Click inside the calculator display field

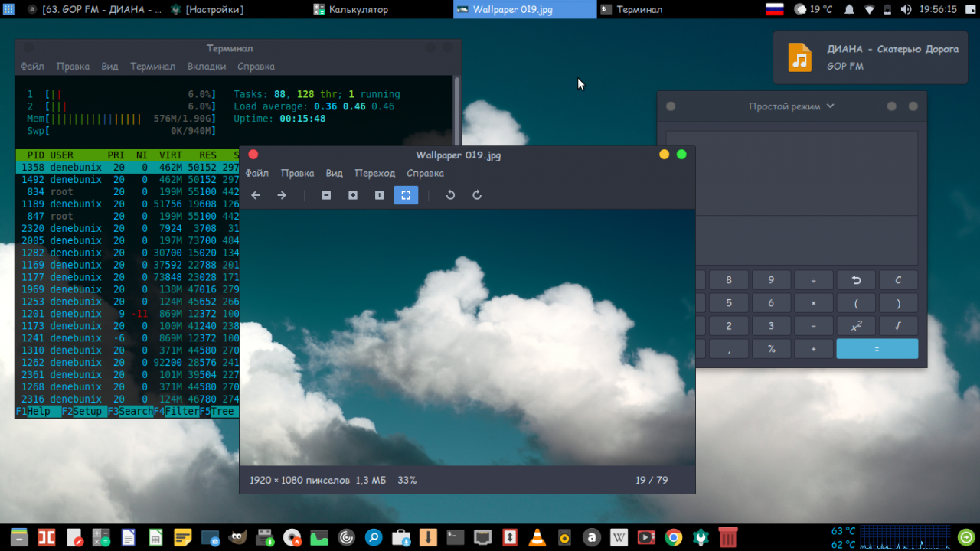coord(807,240)
